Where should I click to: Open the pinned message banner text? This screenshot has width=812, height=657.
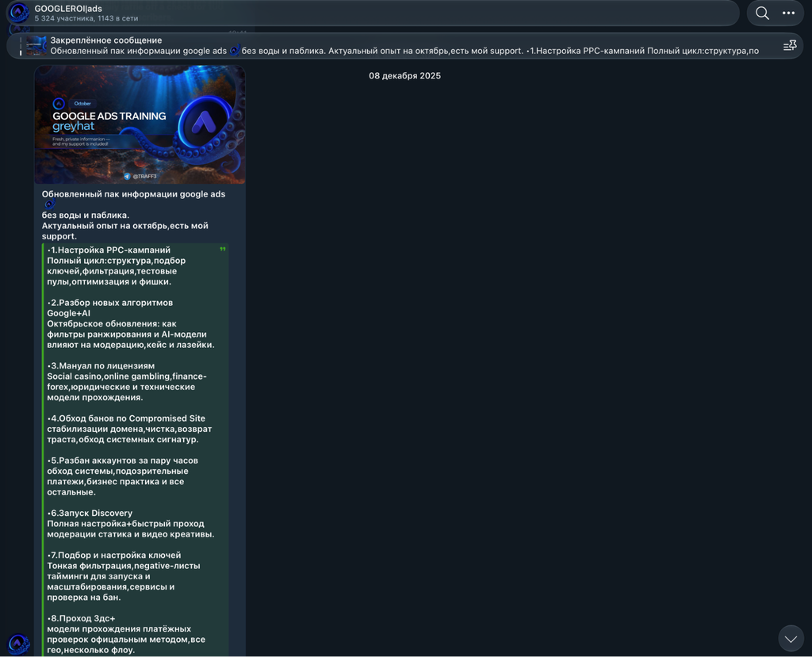tap(404, 46)
